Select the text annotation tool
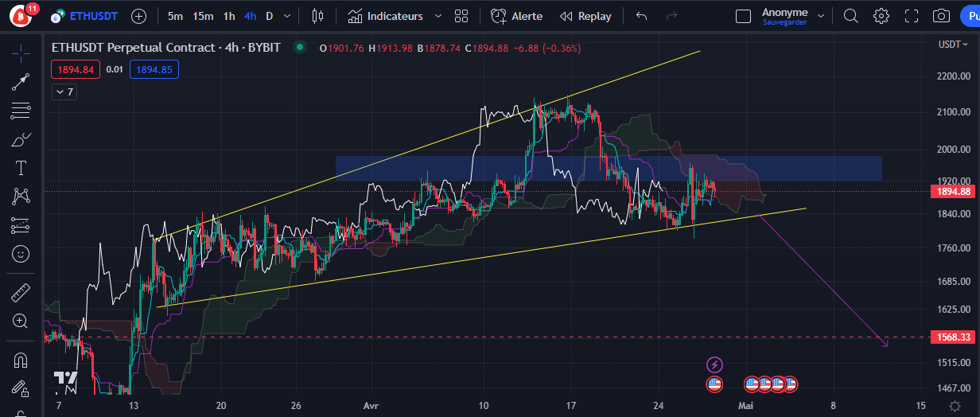980x417 pixels. 21,168
